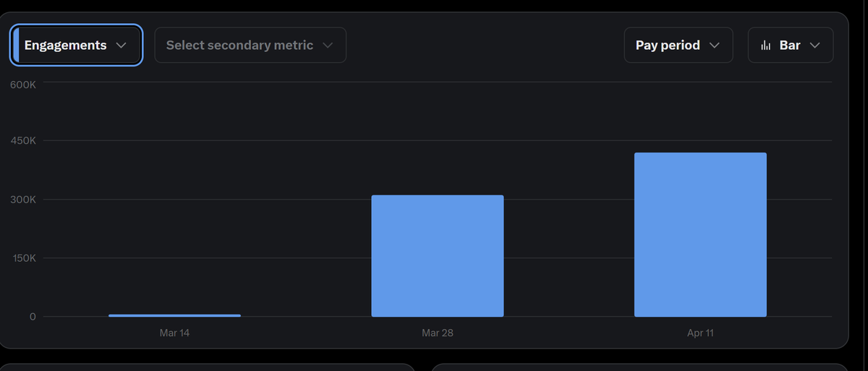Viewport: 868px width, 371px height.
Task: Click the Apr 11 axis label
Action: point(700,333)
